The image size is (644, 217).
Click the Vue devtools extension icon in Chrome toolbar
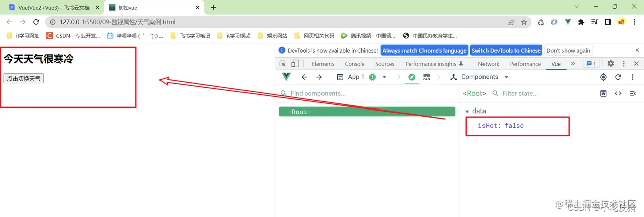click(x=568, y=22)
